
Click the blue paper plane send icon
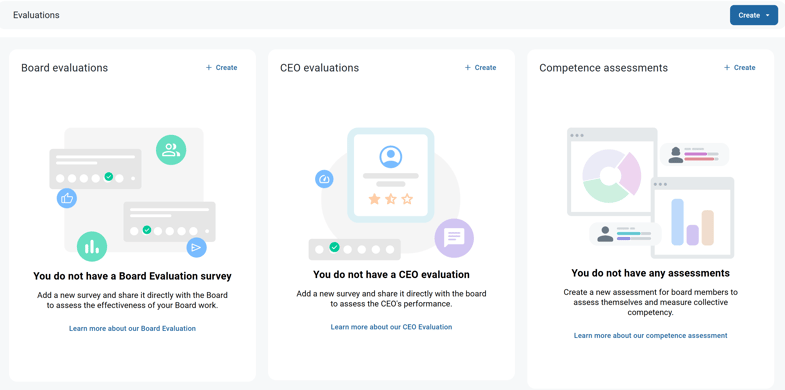click(x=196, y=247)
